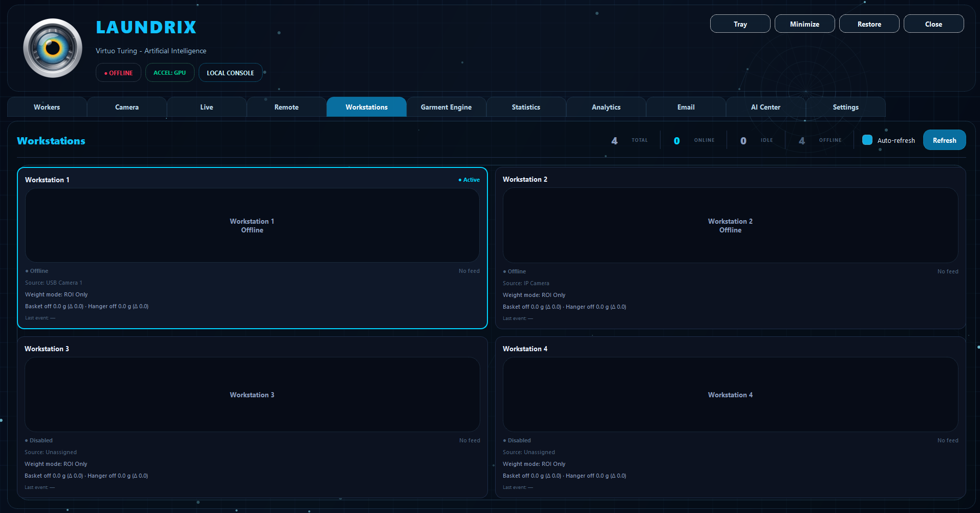Image resolution: width=980 pixels, height=513 pixels.
Task: Switch to the Camera tab
Action: [126, 107]
